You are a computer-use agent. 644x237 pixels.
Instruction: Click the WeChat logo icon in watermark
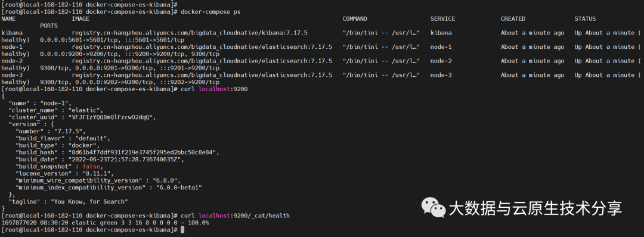434,208
